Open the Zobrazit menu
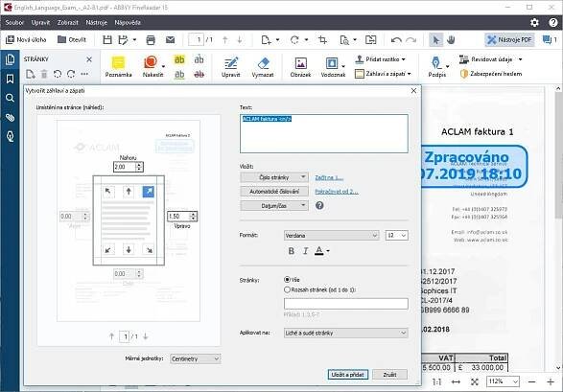This screenshot has height=392, width=563. click(67, 23)
